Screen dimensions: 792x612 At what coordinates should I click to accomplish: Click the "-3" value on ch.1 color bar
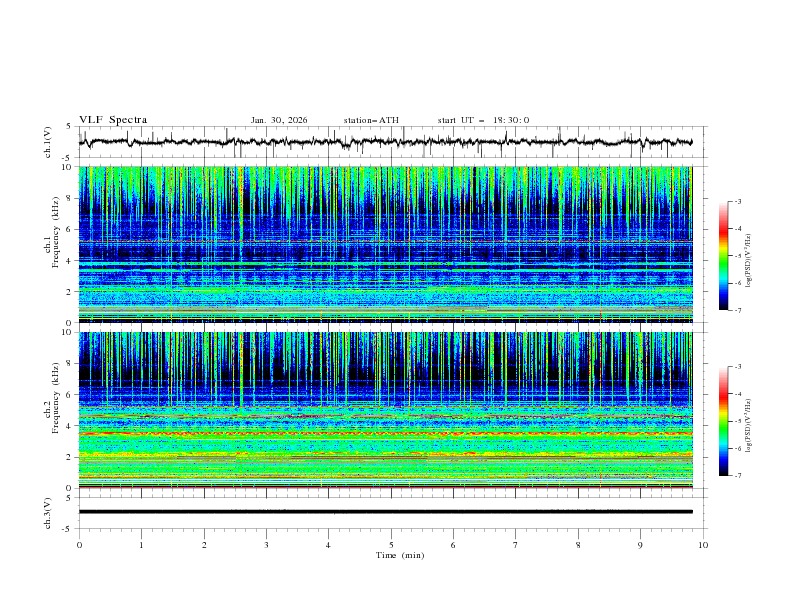(x=737, y=201)
